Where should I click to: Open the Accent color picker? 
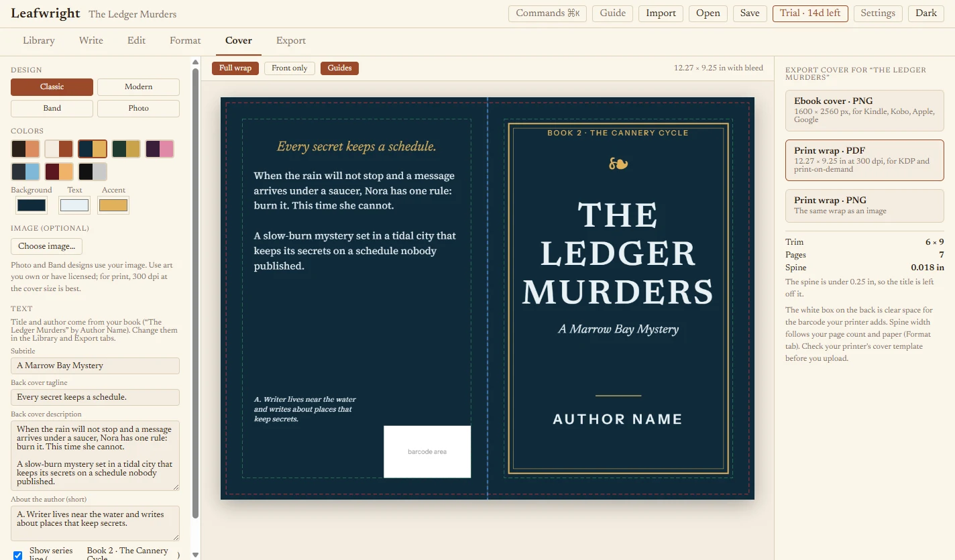pos(113,205)
